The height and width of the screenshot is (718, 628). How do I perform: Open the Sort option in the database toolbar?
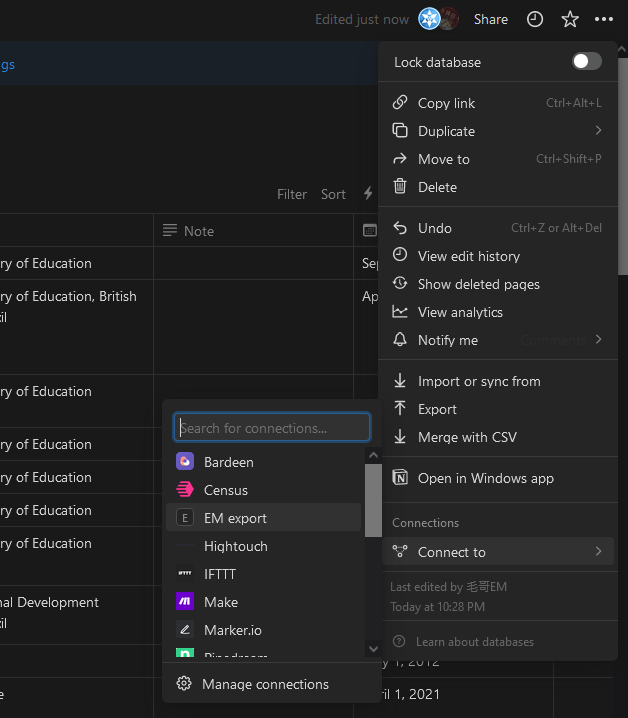pyautogui.click(x=333, y=194)
